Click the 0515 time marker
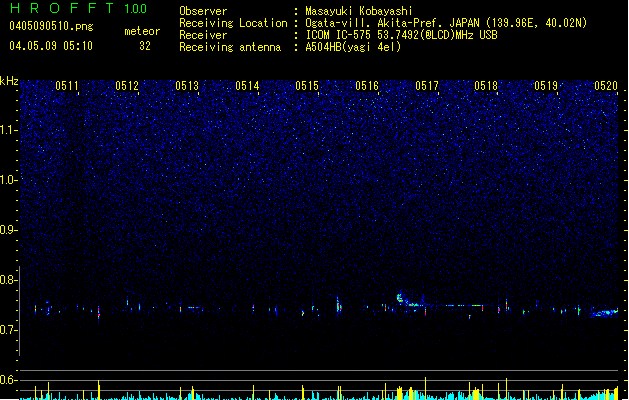The image size is (629, 400). click(x=307, y=86)
